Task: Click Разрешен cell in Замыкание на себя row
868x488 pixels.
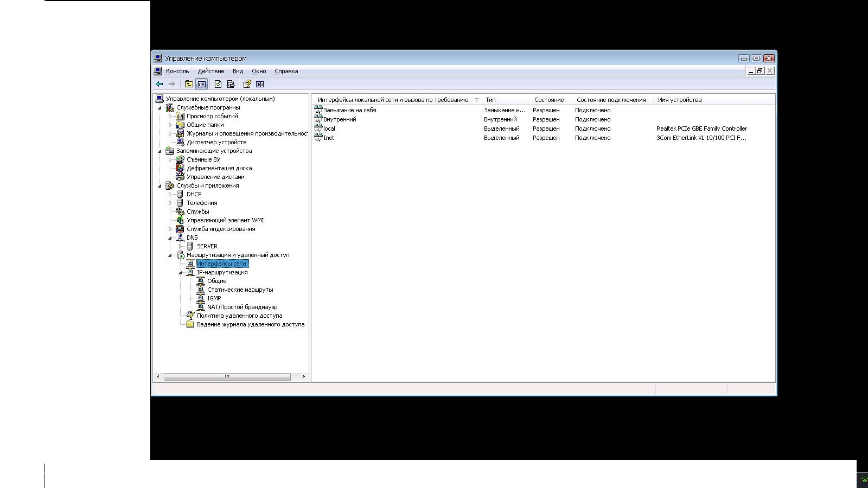Action: (546, 110)
